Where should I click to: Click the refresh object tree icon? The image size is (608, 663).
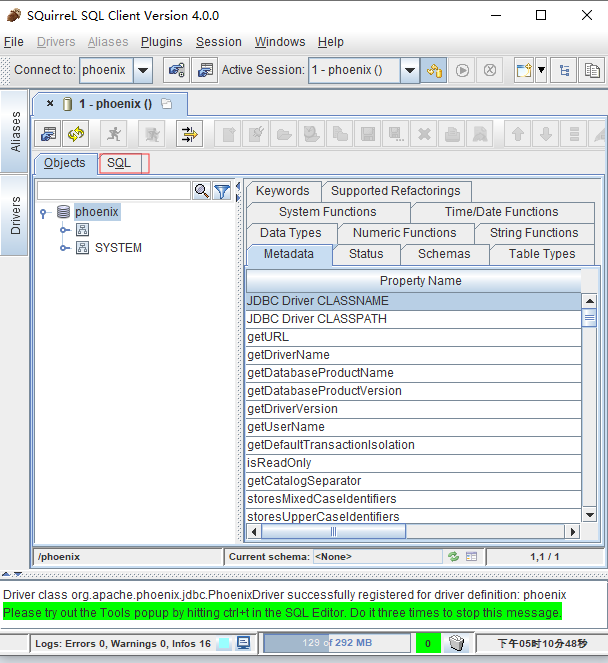(75, 134)
